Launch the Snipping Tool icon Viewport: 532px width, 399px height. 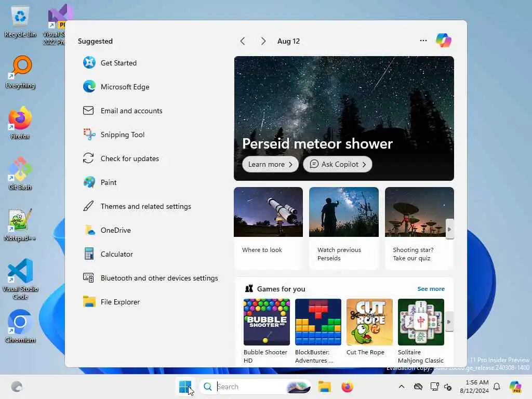click(89, 135)
